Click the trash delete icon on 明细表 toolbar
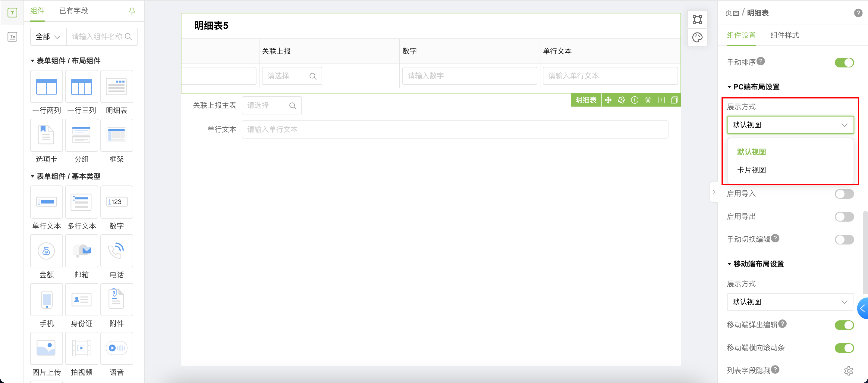This screenshot has width=868, height=383. point(648,100)
